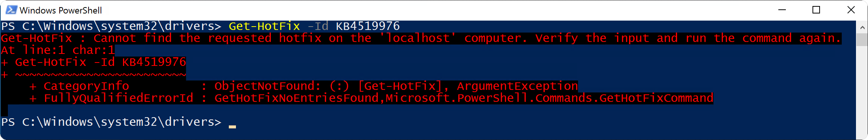The height and width of the screenshot is (140, 868).
Task: Click the -Id parameter on the prompt line
Action: [x=318, y=26]
